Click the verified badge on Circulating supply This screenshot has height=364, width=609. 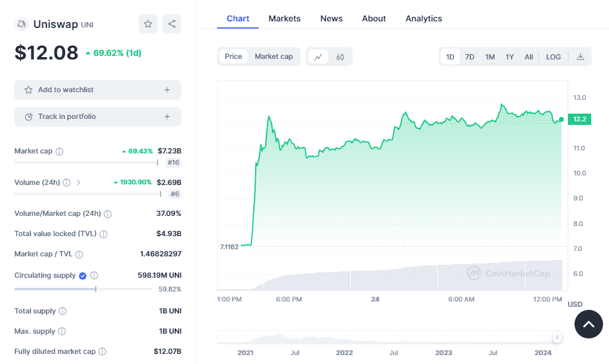[x=83, y=276]
